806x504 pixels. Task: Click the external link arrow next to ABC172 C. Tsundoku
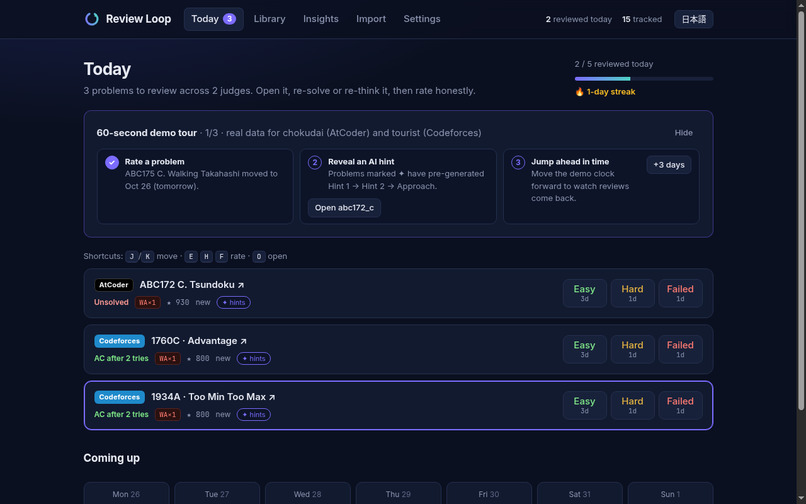point(241,285)
